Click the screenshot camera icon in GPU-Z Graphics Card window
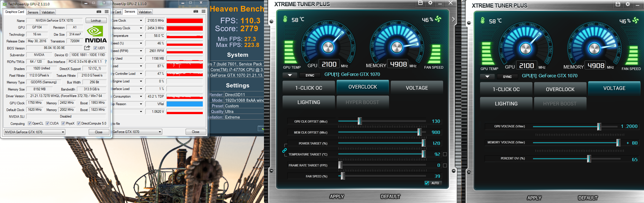The image size is (644, 203). 99,12
